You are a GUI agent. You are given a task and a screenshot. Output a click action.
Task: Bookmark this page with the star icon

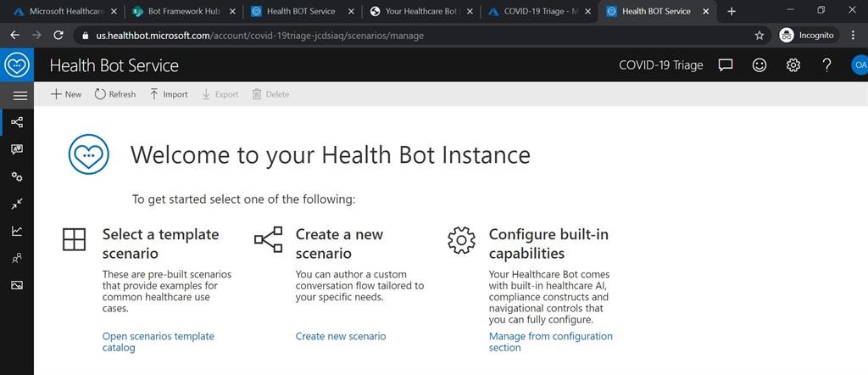(759, 35)
